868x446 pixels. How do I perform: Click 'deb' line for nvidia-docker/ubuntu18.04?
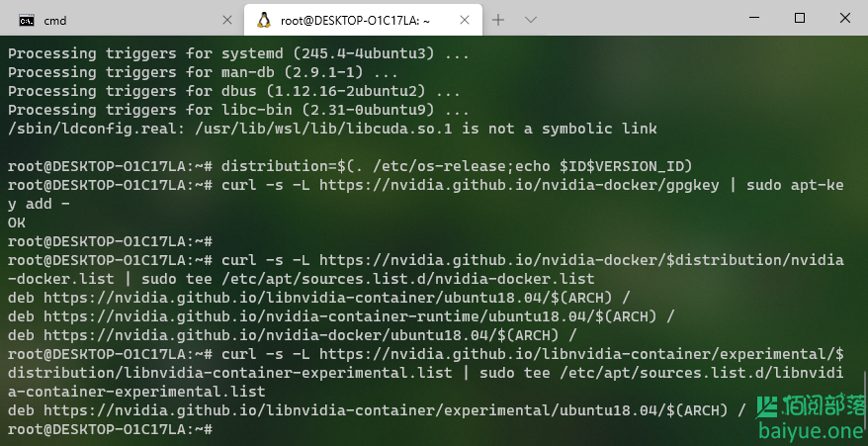pos(293,335)
